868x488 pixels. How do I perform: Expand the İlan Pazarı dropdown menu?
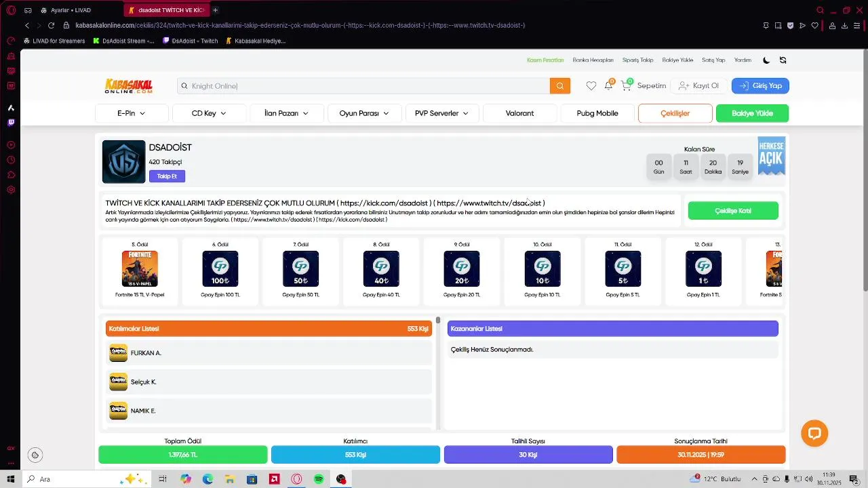click(x=286, y=113)
